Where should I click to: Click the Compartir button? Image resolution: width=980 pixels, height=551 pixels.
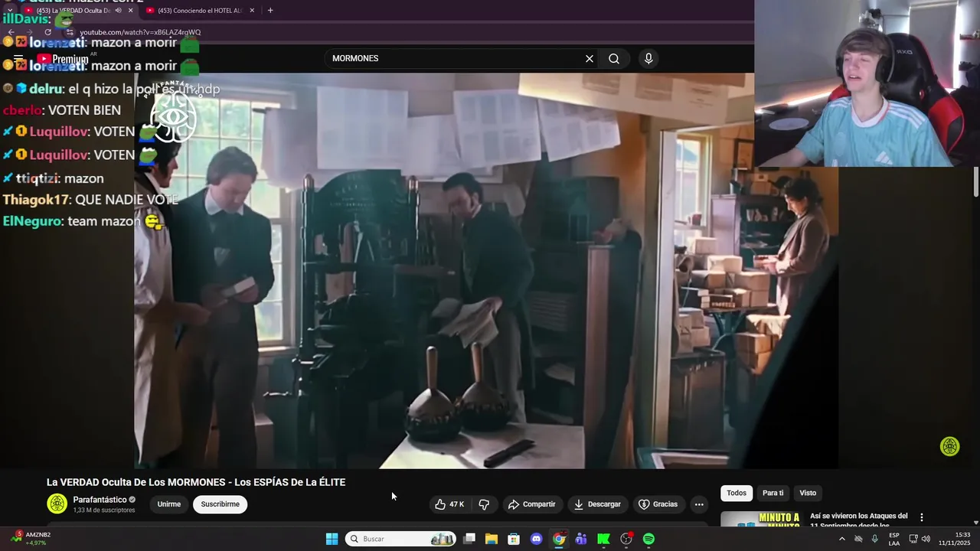pyautogui.click(x=532, y=504)
